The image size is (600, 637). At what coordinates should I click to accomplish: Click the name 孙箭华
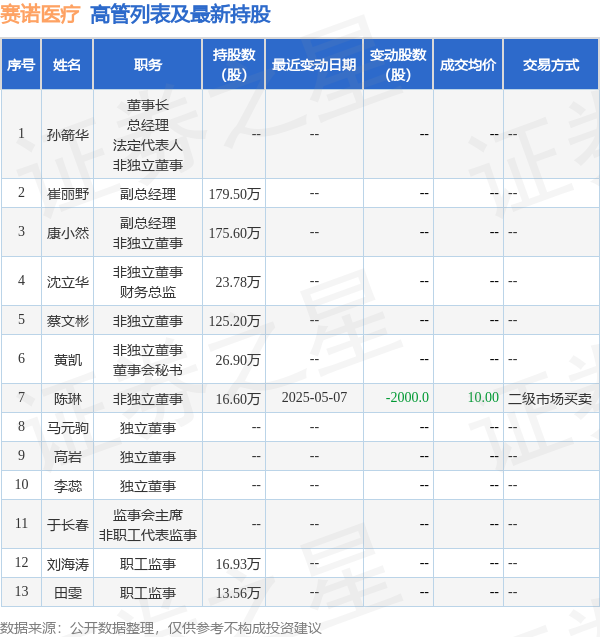coord(67,135)
